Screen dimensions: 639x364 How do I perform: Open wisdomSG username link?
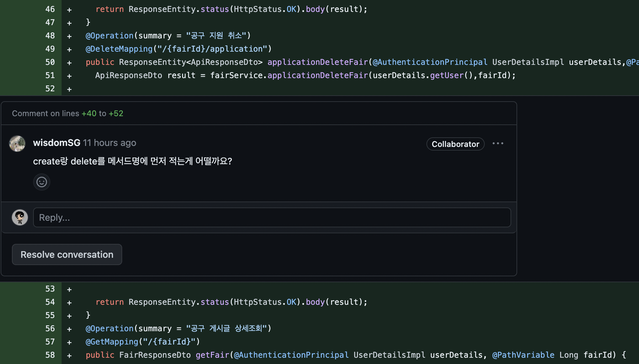tap(57, 143)
